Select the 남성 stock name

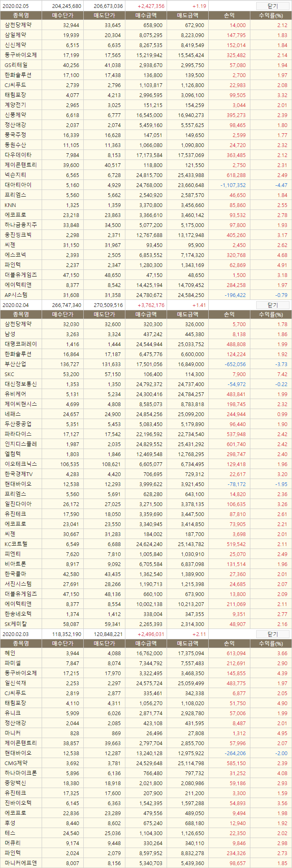pos(10,334)
